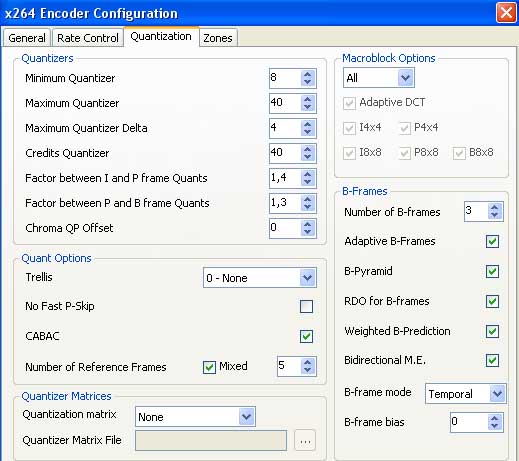
Task: Click the Maximum Quantizer Delta field
Action: point(285,128)
